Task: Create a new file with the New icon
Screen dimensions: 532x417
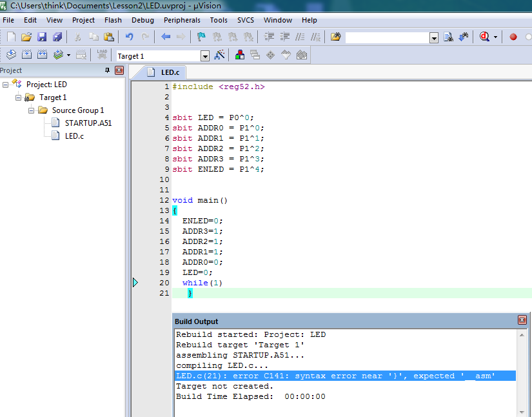Action: (x=11, y=37)
